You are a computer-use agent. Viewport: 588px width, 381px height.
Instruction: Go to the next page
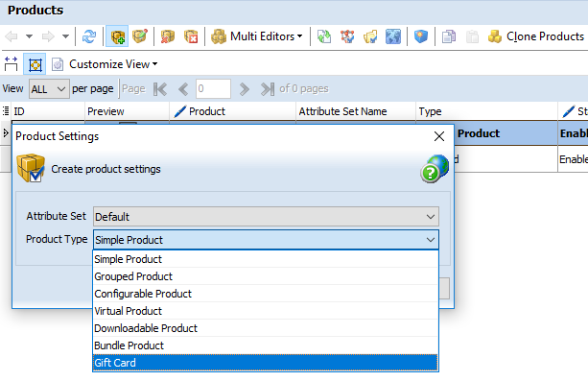tap(245, 89)
